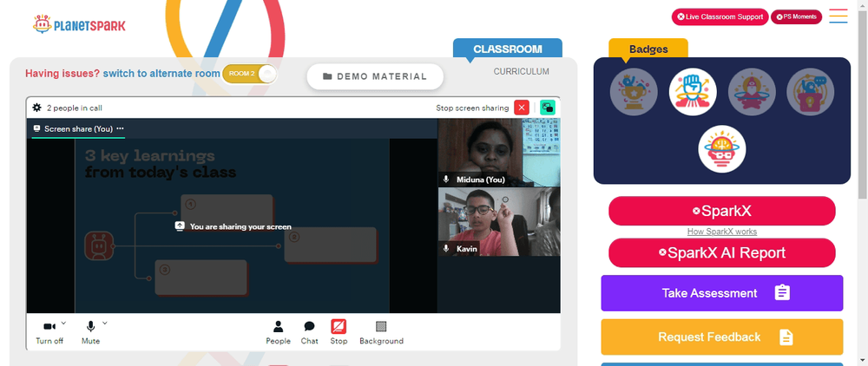This screenshot has height=366, width=868.
Task: Open SparkX AI Report
Action: tap(722, 252)
